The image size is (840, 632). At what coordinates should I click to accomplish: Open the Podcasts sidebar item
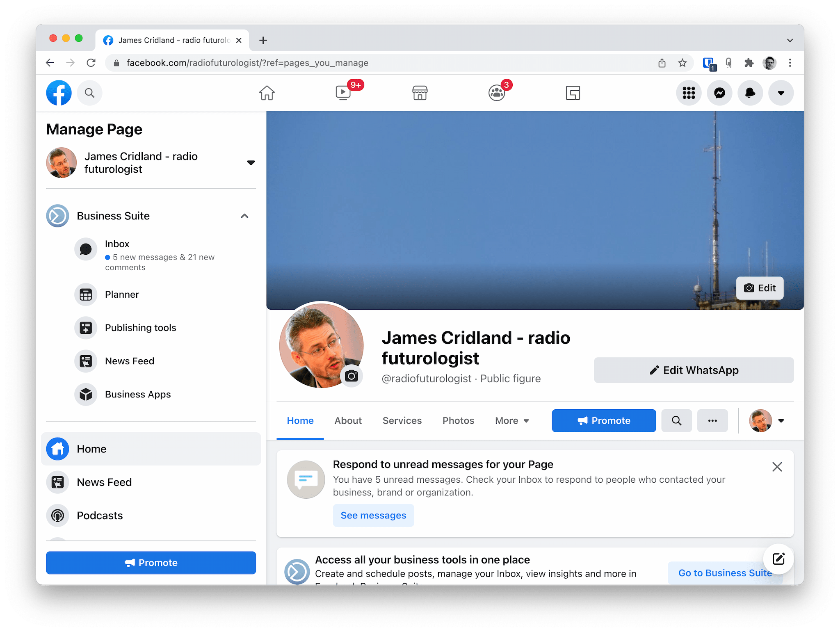151,515
